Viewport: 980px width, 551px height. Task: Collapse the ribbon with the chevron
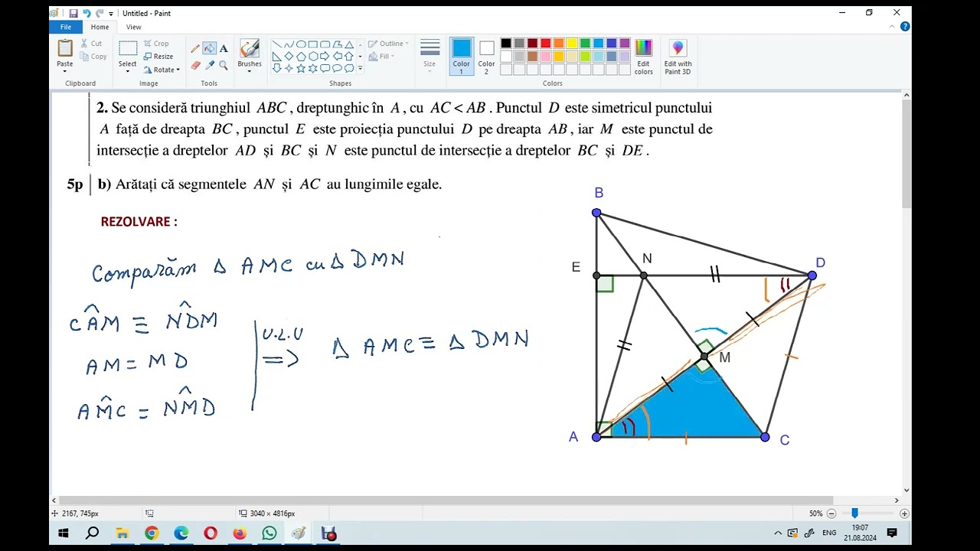coord(893,27)
